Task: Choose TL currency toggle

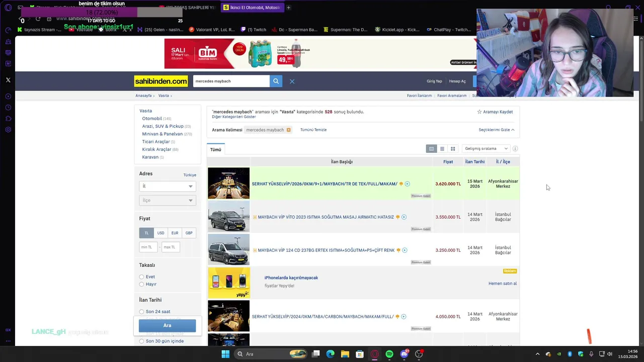Action: click(146, 233)
